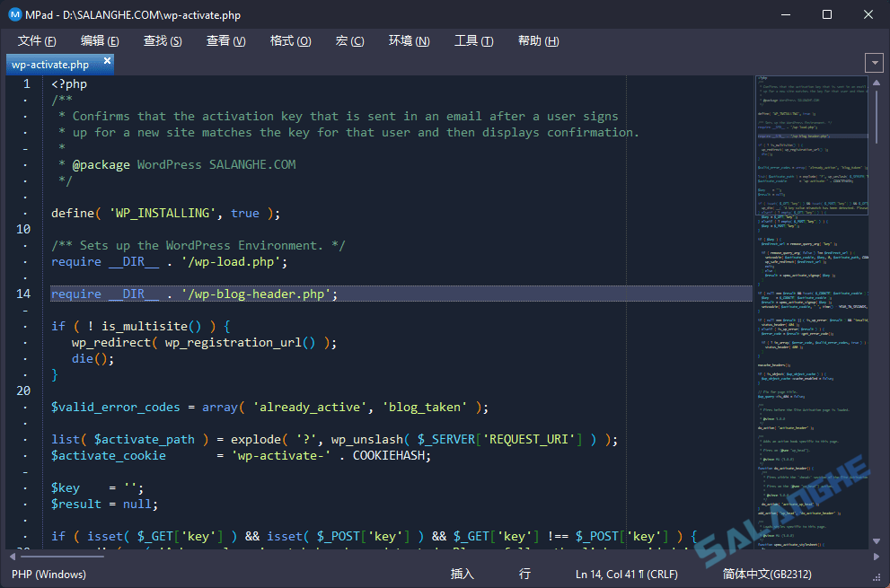Click the minimap code overview panel
This screenshot has height=588, width=890.
pos(808,314)
